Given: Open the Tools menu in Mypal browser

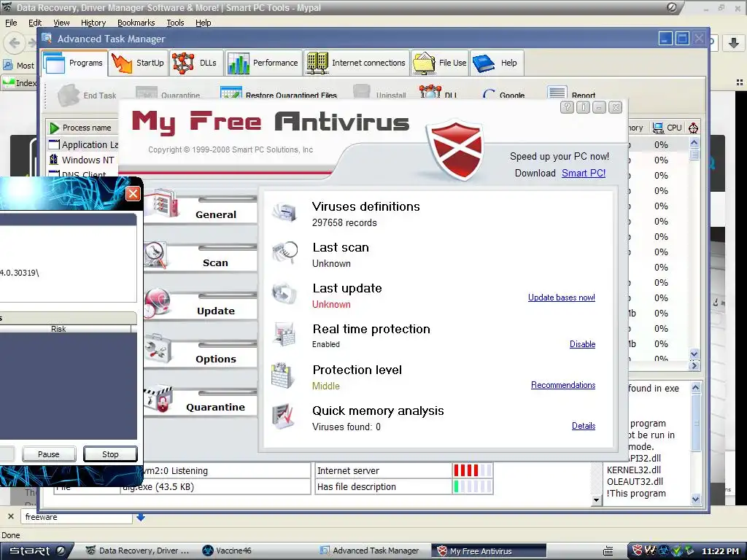Looking at the screenshot, I should pos(175,23).
